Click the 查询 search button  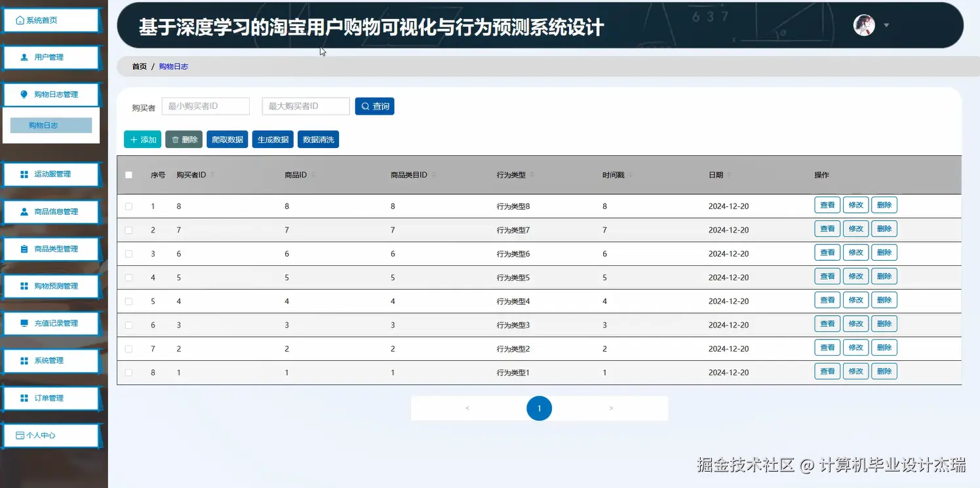pyautogui.click(x=375, y=106)
